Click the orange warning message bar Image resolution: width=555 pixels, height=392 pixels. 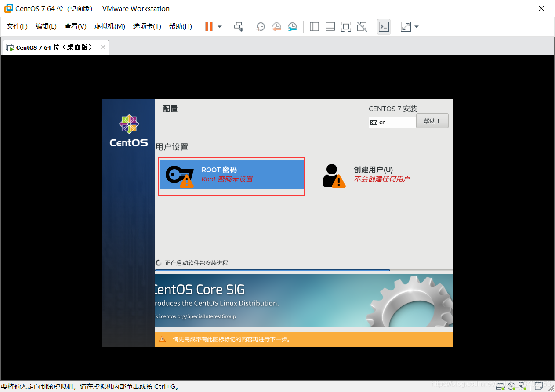304,339
